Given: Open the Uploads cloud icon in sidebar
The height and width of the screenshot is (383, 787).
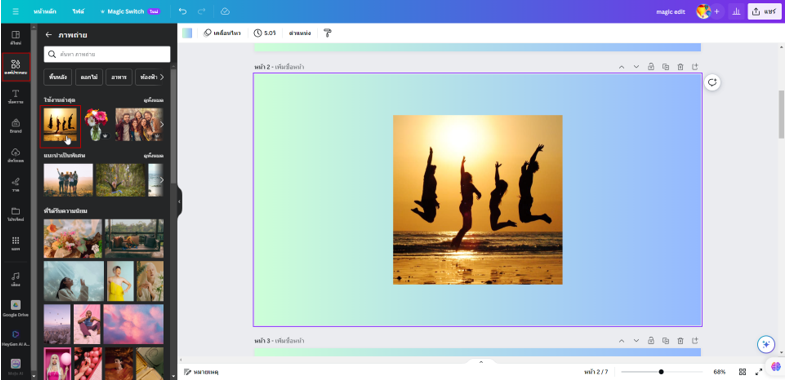Looking at the screenshot, I should 16,155.
